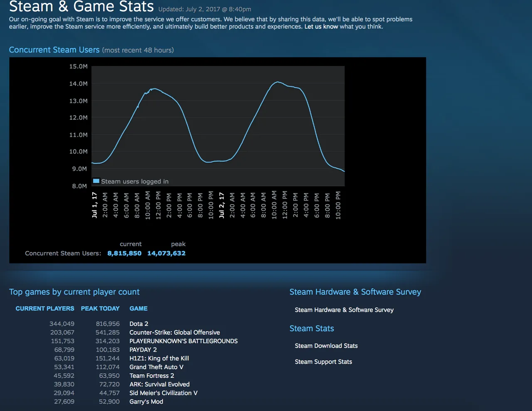Open Garry's Mod game link

[x=146, y=402]
